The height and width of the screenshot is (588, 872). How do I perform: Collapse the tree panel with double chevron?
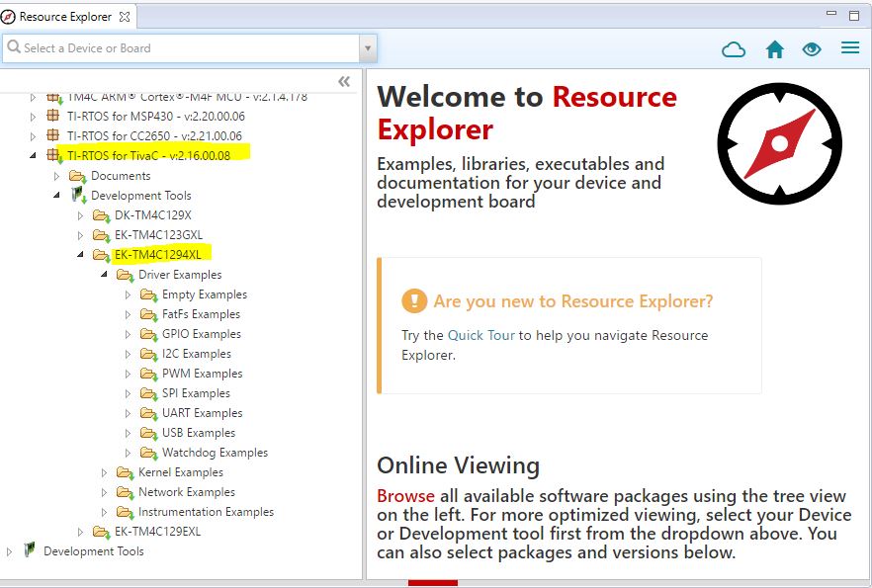(x=344, y=82)
